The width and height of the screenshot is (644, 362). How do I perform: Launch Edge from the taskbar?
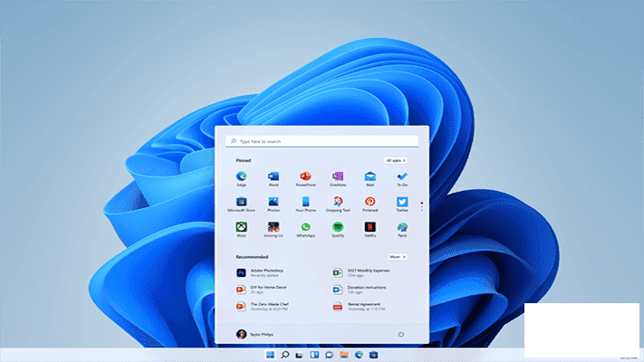click(x=359, y=355)
